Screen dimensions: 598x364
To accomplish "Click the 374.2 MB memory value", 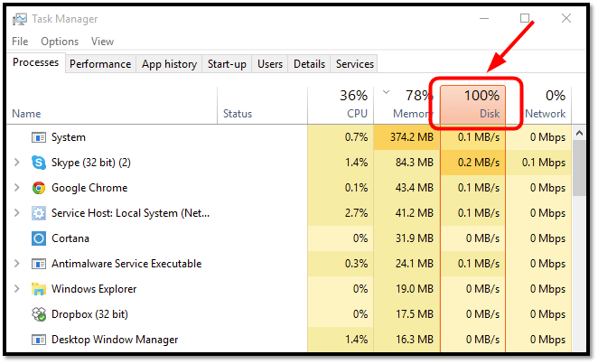I will pyautogui.click(x=412, y=137).
